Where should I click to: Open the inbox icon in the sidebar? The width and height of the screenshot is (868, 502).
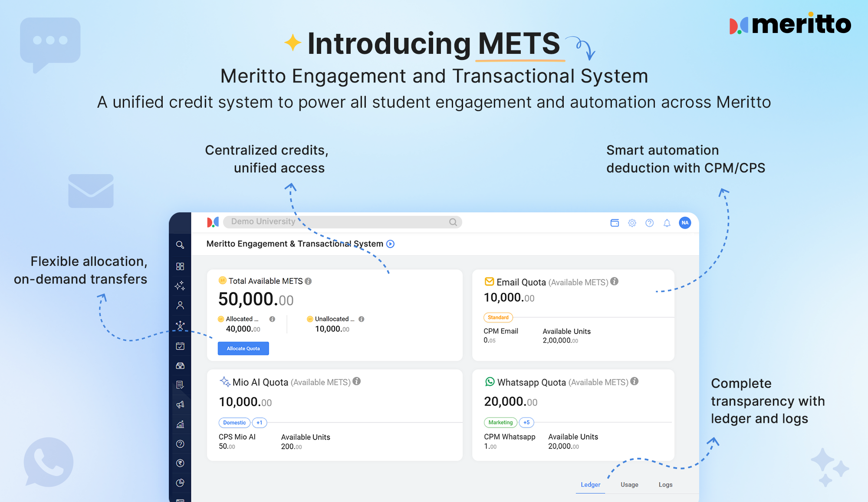(x=181, y=365)
